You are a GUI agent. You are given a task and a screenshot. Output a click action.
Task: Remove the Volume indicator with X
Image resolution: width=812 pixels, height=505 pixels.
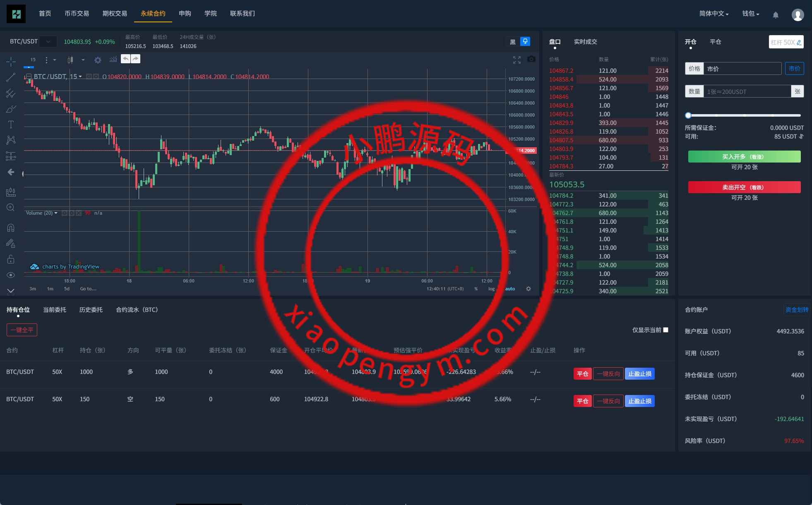click(x=79, y=213)
